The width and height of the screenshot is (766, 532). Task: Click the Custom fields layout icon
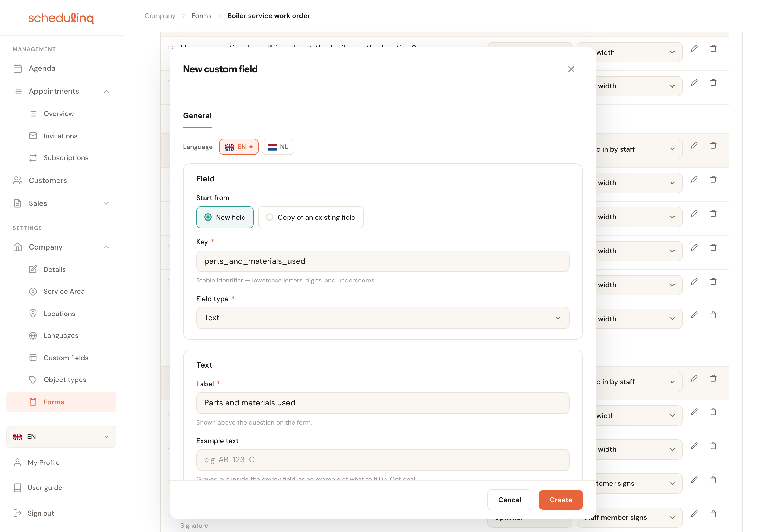pyautogui.click(x=33, y=358)
